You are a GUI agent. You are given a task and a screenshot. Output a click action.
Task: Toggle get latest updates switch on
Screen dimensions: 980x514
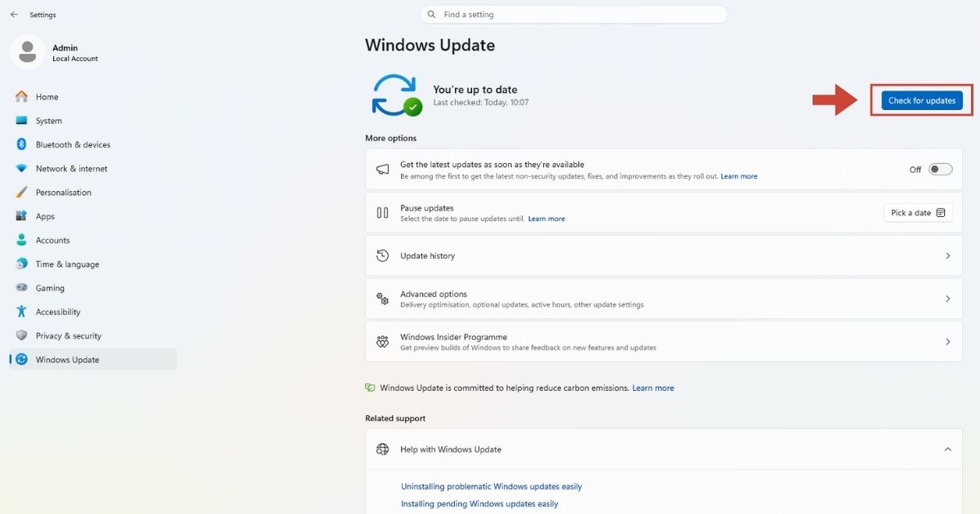point(940,170)
